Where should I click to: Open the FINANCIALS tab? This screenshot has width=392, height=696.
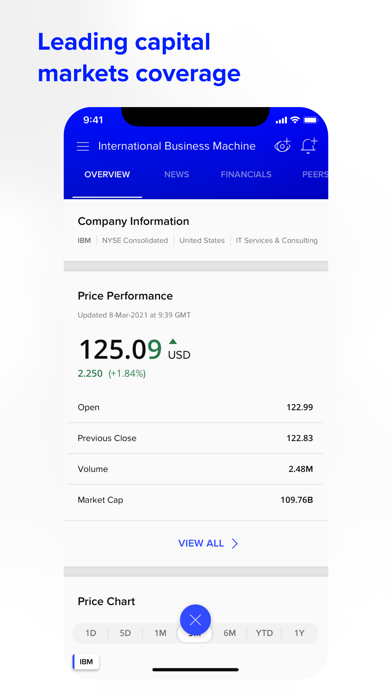click(246, 174)
